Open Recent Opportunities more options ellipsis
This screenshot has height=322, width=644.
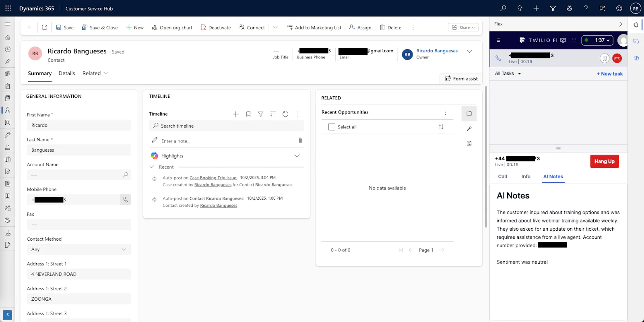point(445,112)
